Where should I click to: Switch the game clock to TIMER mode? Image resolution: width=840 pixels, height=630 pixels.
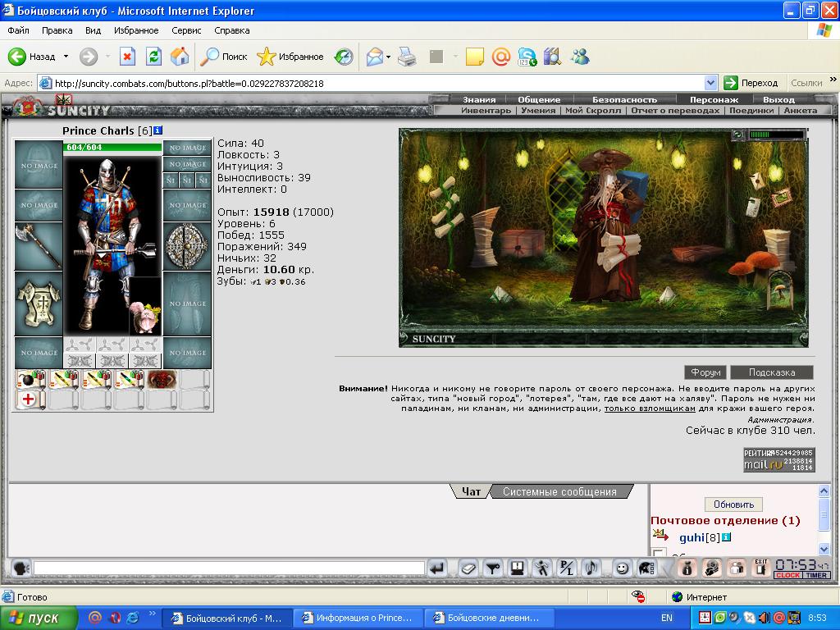[816, 575]
